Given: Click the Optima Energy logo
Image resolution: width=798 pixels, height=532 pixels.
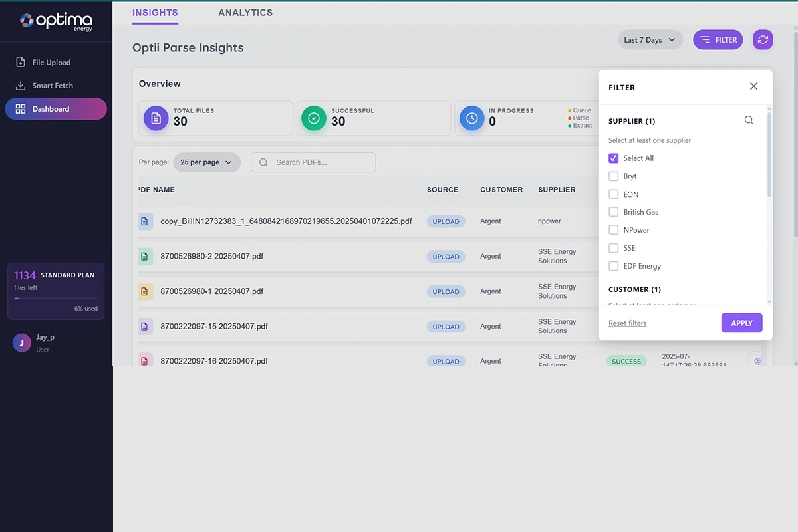Looking at the screenshot, I should point(56,21).
